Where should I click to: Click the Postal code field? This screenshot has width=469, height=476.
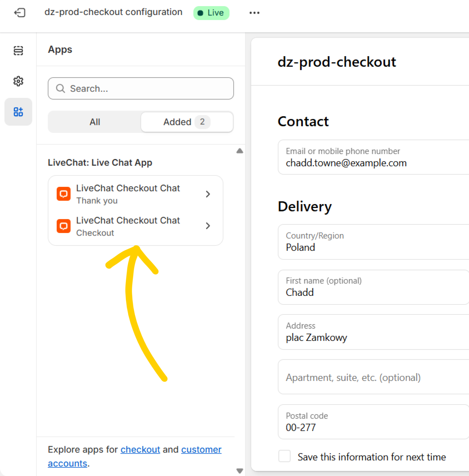point(373,422)
